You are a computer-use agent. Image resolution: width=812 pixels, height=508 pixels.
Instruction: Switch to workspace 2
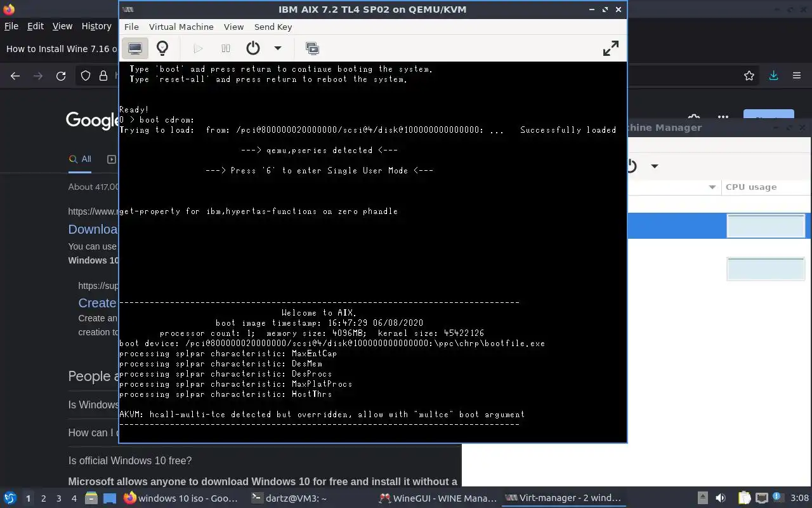44,498
